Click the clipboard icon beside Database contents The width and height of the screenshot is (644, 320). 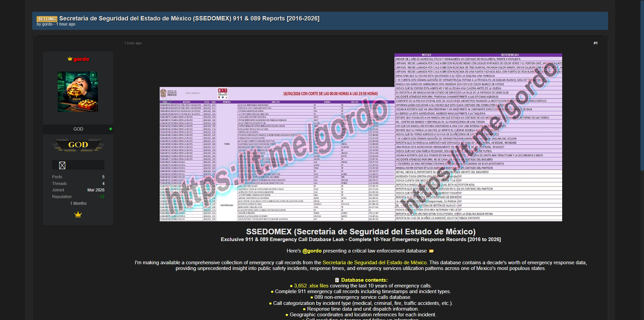[337, 280]
